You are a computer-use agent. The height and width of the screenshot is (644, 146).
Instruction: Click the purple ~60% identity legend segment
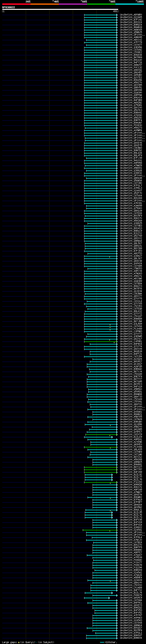(x=73, y=4)
